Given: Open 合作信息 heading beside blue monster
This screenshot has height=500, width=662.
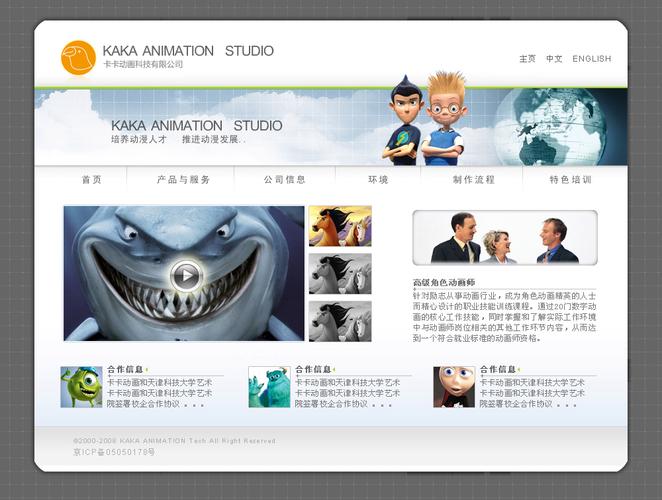Looking at the screenshot, I should coord(313,370).
